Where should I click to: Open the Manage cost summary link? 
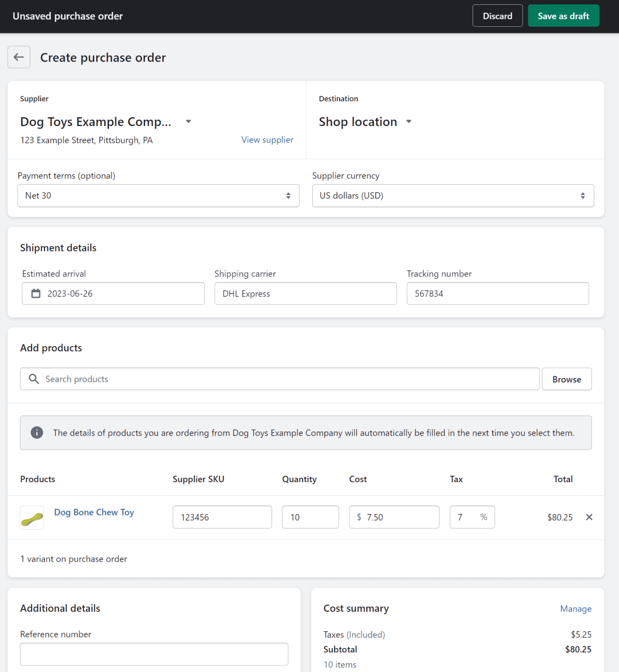pyautogui.click(x=575, y=609)
